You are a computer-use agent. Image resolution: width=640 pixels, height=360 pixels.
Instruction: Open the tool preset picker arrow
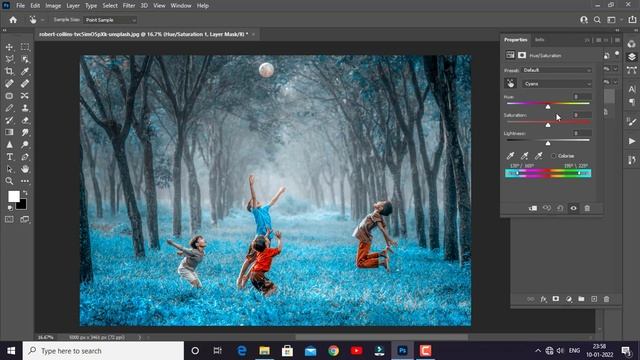42,20
